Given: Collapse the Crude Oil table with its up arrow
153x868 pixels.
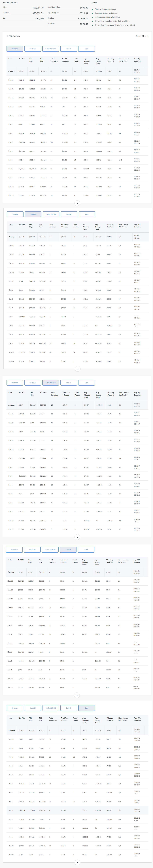Looking at the screenshot, I should pos(77,369).
